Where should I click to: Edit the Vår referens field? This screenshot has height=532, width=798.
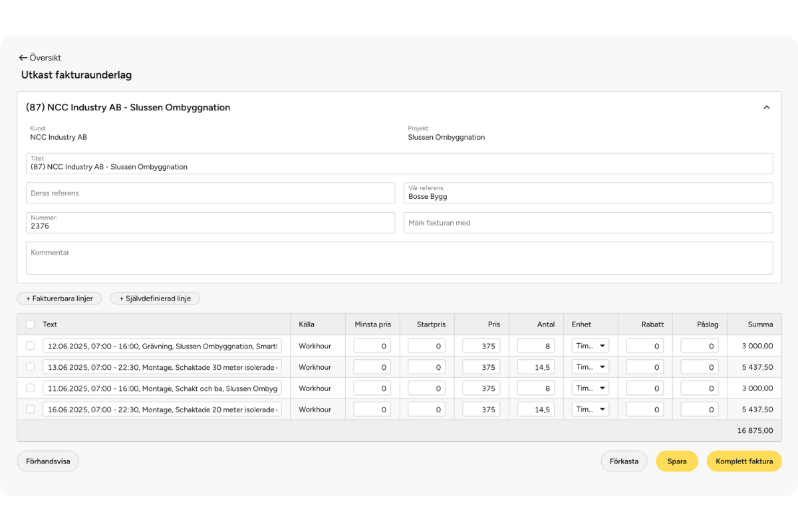pyautogui.click(x=589, y=193)
